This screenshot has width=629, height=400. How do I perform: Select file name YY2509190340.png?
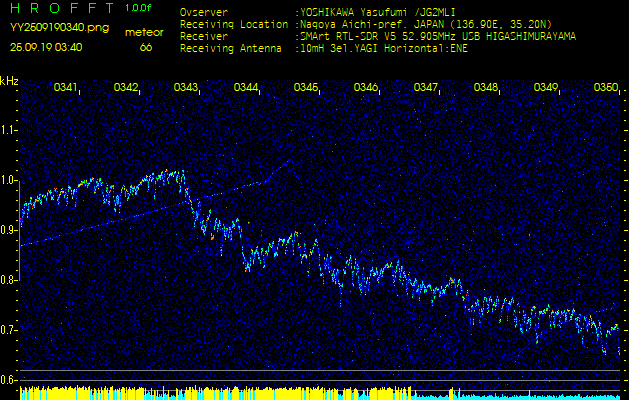59,28
